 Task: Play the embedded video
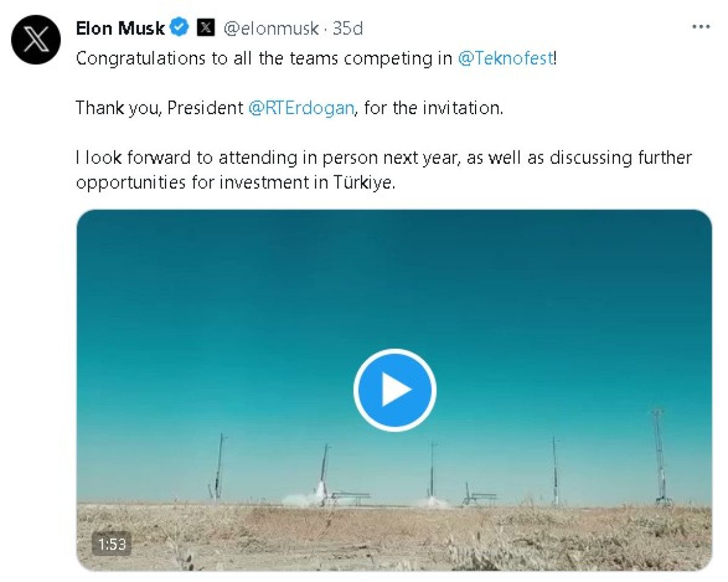click(394, 390)
